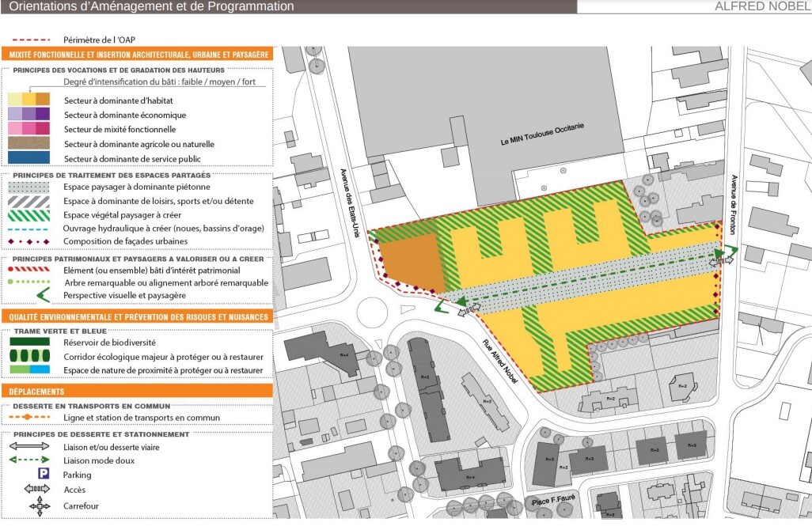Click the grey striped loisirs, sports symbol

tap(29, 202)
